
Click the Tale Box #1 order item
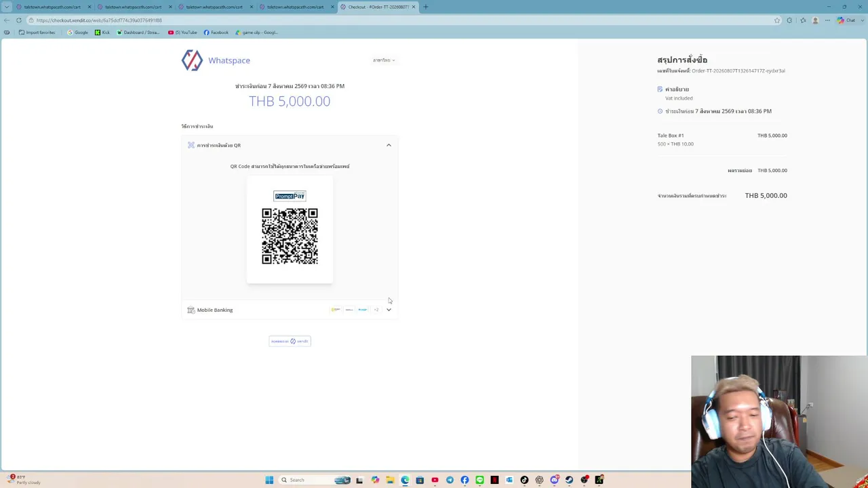tap(671, 136)
